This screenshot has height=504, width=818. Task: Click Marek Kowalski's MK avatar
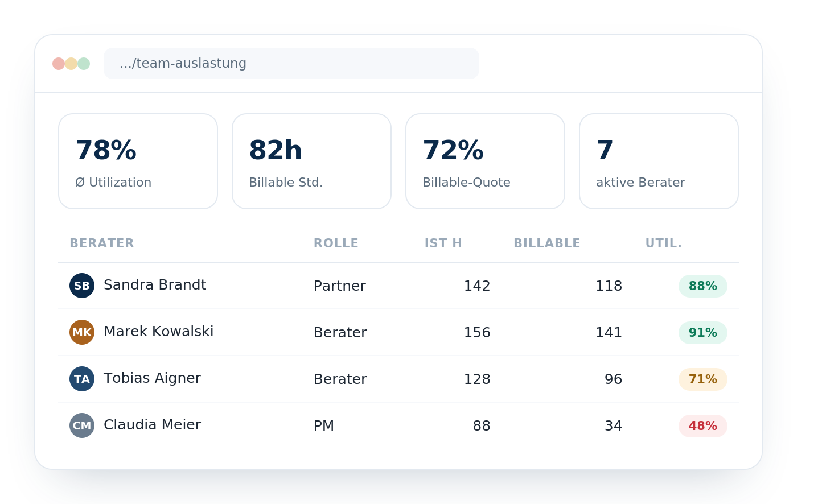tap(82, 332)
